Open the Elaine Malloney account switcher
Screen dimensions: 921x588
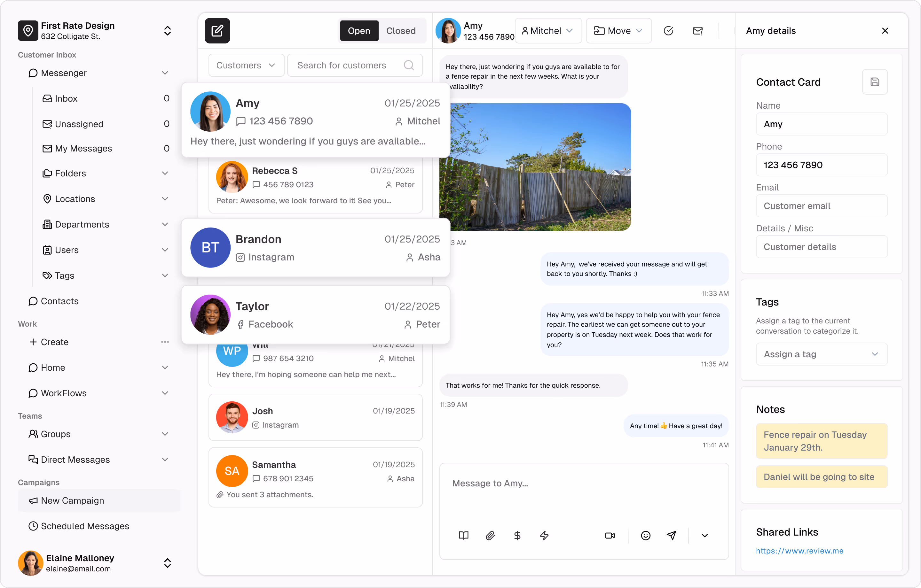(167, 563)
